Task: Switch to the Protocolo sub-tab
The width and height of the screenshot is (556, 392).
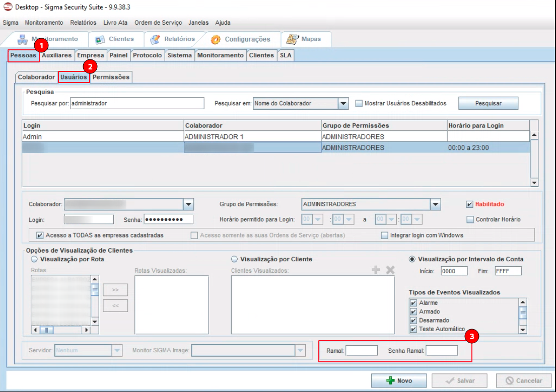Action: (x=147, y=55)
